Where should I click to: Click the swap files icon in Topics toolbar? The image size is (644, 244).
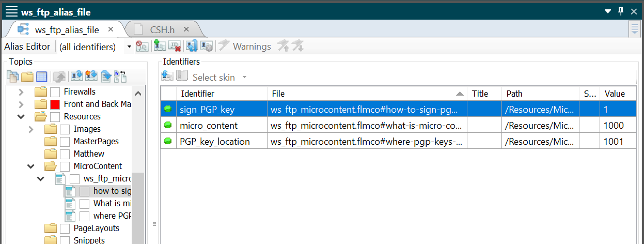pos(120,77)
